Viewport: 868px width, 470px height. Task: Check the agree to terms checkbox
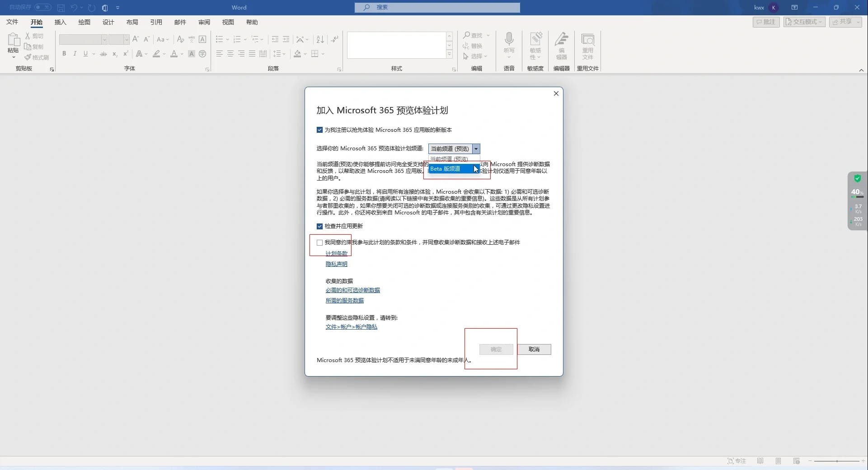pos(319,242)
